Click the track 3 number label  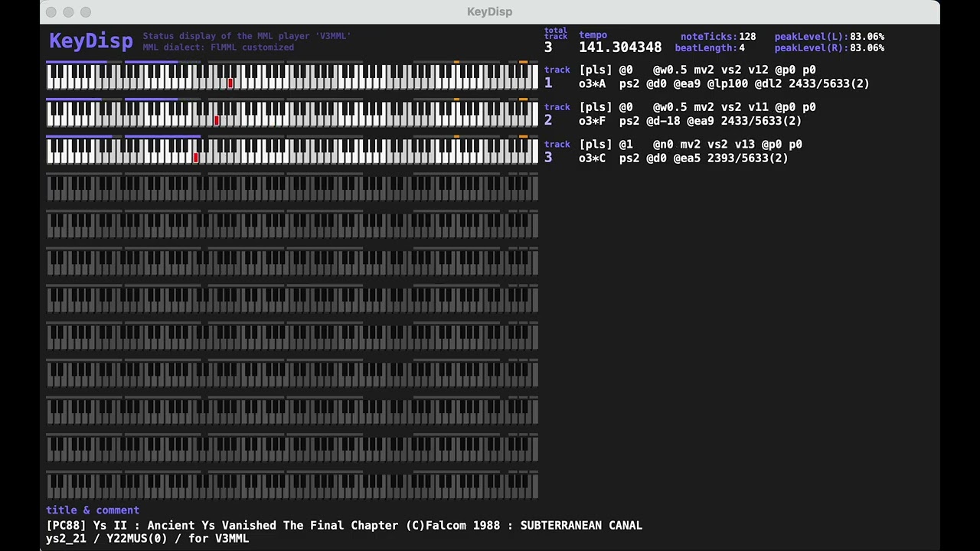click(x=548, y=158)
